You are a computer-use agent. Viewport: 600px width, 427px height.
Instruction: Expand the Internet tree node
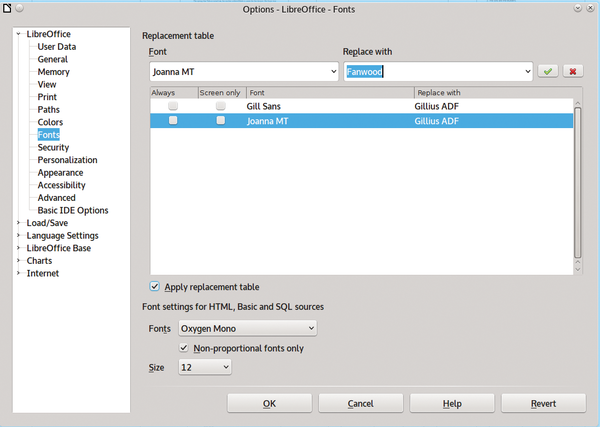[18, 273]
